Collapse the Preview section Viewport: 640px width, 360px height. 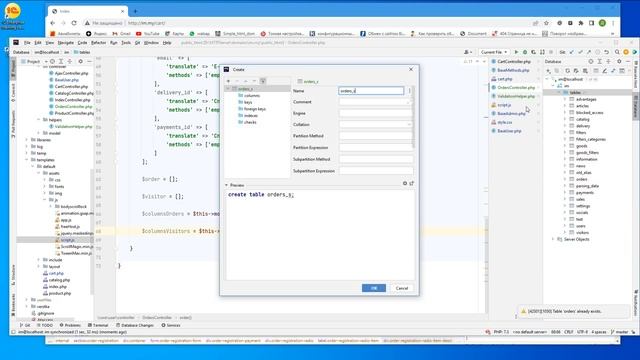[x=227, y=185]
